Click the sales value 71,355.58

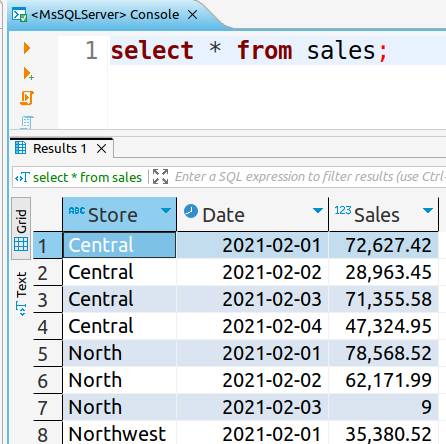coord(383,299)
